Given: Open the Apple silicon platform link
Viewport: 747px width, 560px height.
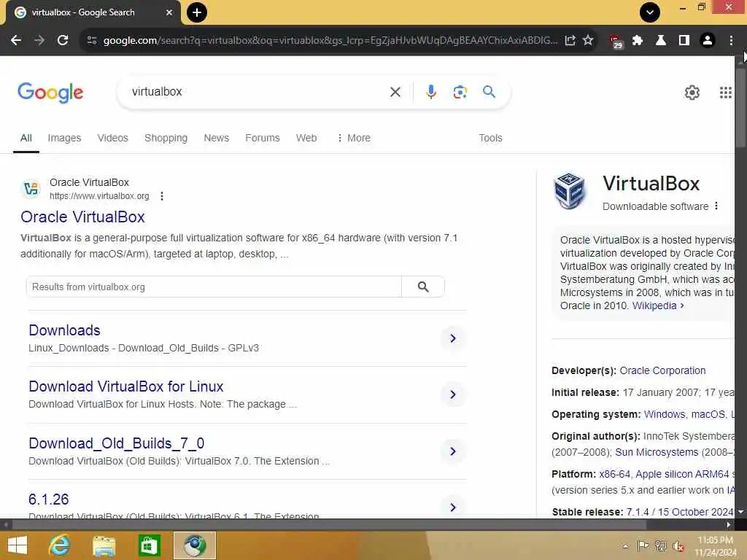Looking at the screenshot, I should (x=682, y=474).
